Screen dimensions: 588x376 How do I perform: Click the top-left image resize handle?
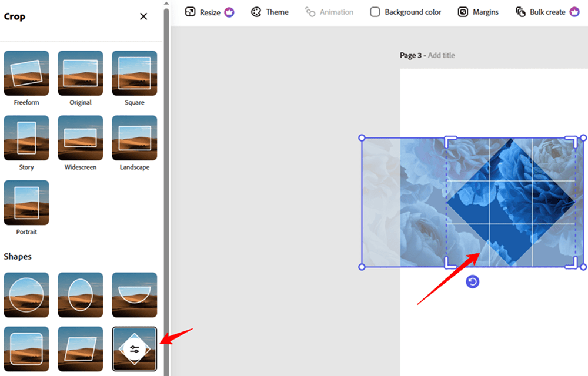pyautogui.click(x=362, y=138)
